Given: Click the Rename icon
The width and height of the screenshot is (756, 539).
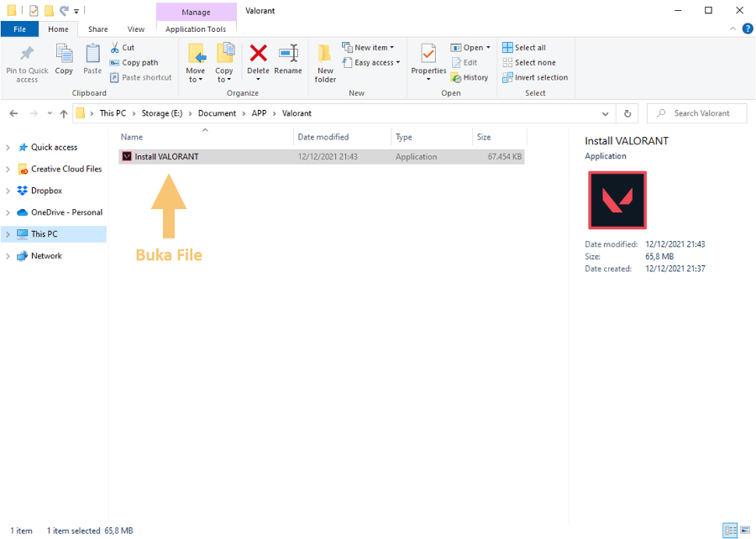Looking at the screenshot, I should coord(288,53).
